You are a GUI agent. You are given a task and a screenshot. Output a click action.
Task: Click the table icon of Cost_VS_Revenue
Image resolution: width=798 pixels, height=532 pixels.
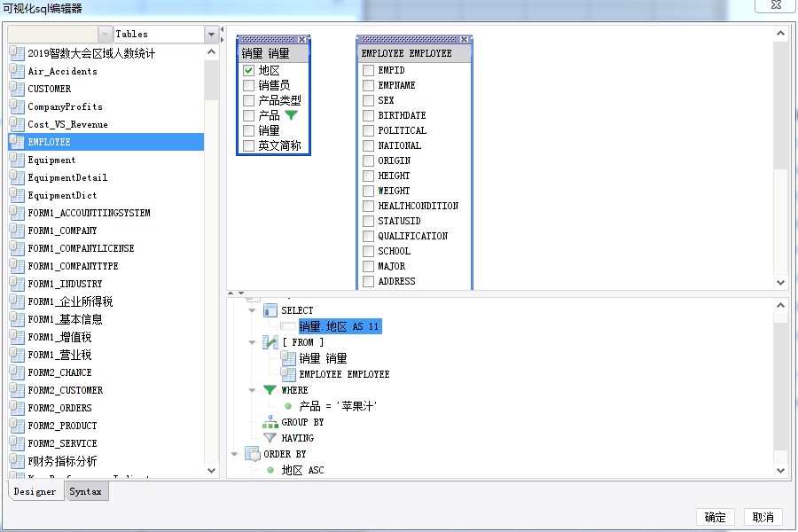[x=17, y=125]
